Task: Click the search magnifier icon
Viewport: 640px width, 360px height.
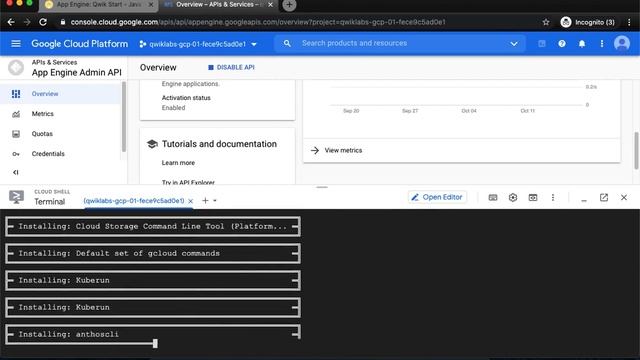Action: click(287, 43)
